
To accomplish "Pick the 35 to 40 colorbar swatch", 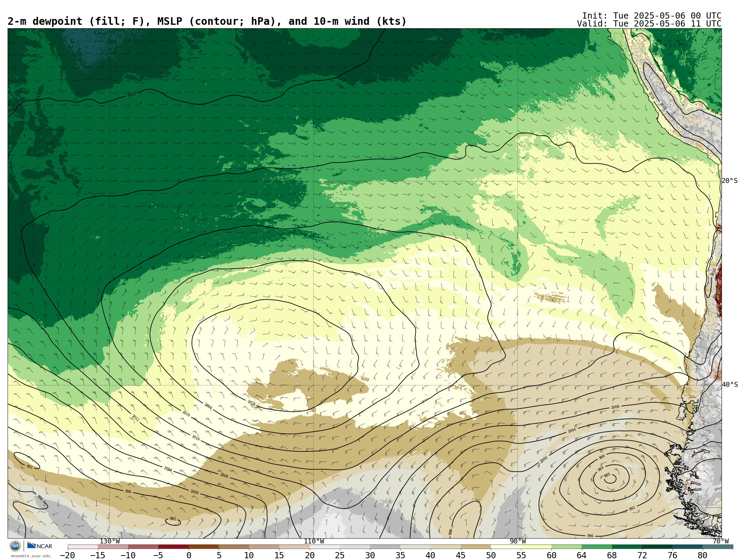I will pyautogui.click(x=415, y=547).
